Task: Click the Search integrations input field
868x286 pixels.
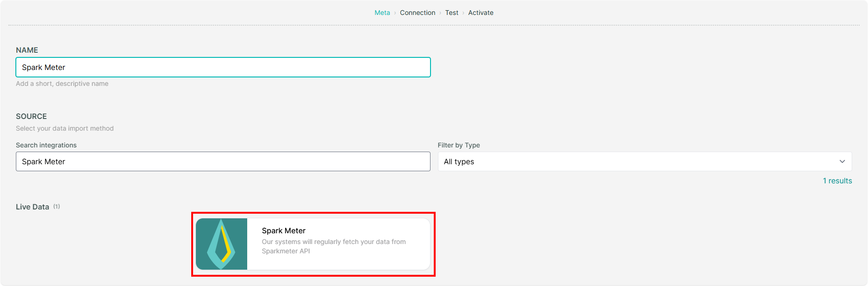Action: [x=223, y=161]
